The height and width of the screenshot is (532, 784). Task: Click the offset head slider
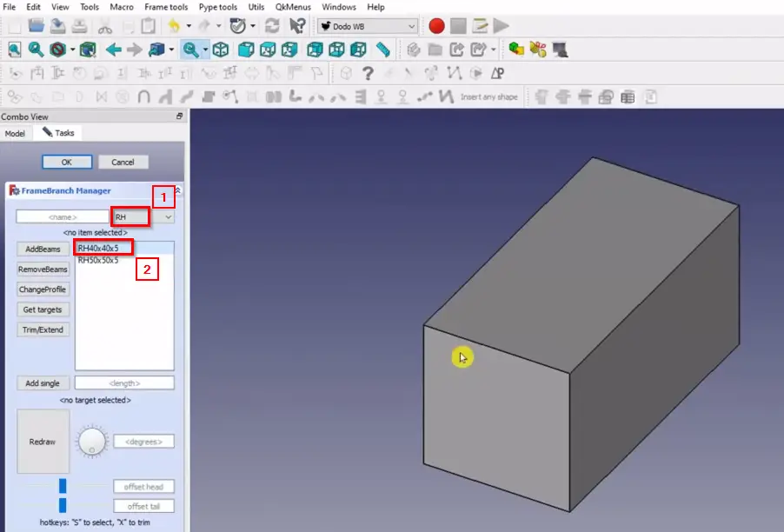[x=63, y=486]
